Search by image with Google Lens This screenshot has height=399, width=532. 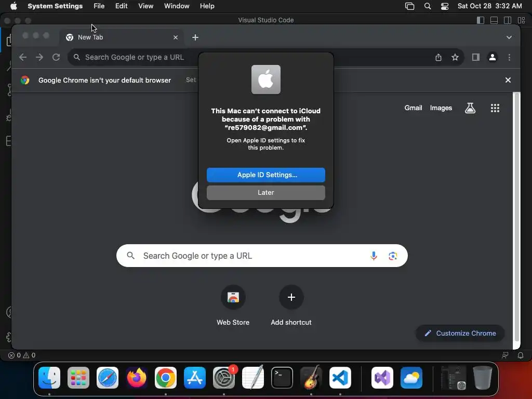click(x=393, y=256)
